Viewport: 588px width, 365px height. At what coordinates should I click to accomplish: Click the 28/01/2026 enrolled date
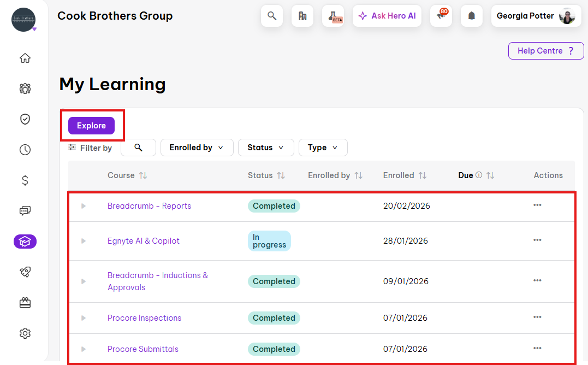(405, 241)
